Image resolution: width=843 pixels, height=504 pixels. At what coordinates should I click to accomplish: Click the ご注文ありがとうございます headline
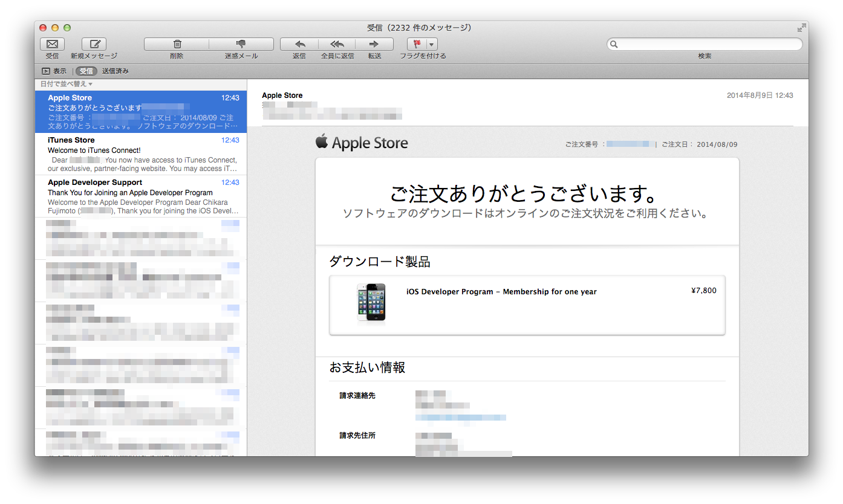524,194
